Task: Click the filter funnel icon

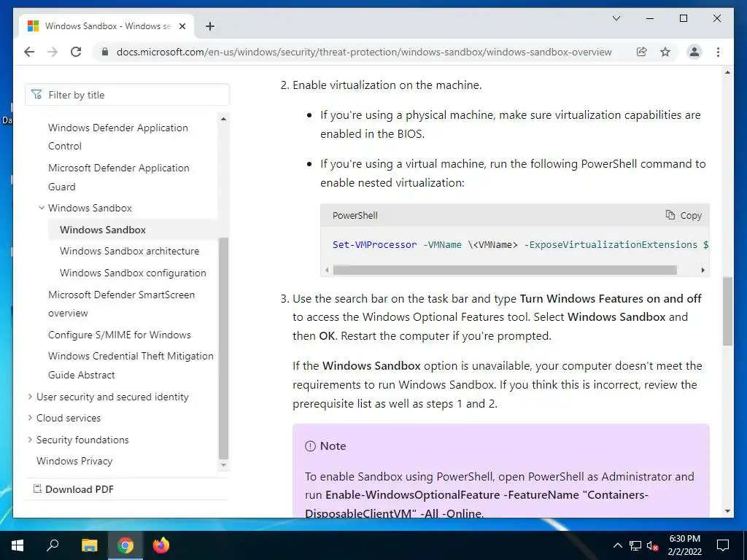Action: pyautogui.click(x=36, y=95)
